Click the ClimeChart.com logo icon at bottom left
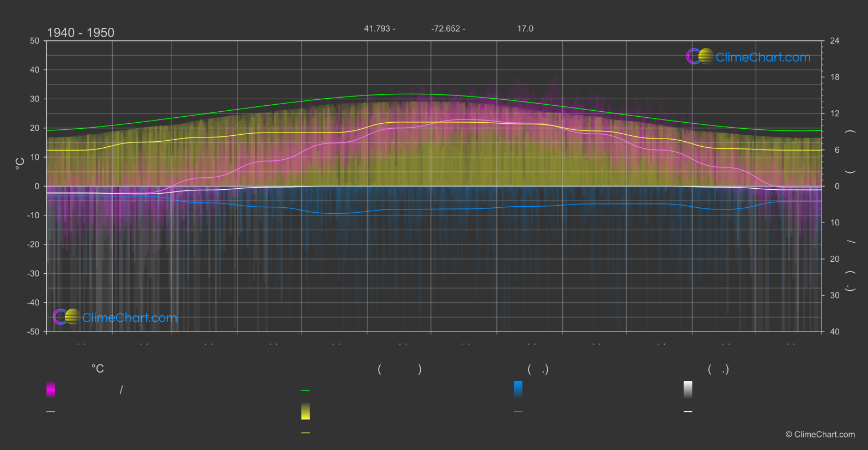This screenshot has width=868, height=450. pos(67,316)
